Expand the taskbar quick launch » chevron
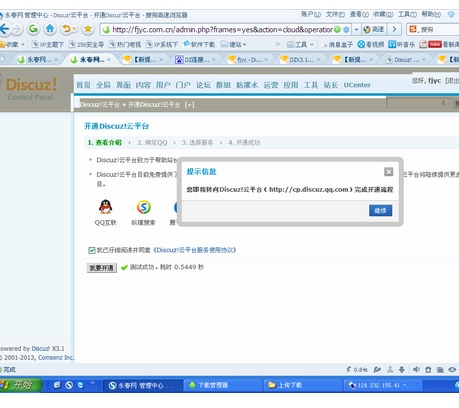This screenshot has height=408, width=459. [92, 383]
